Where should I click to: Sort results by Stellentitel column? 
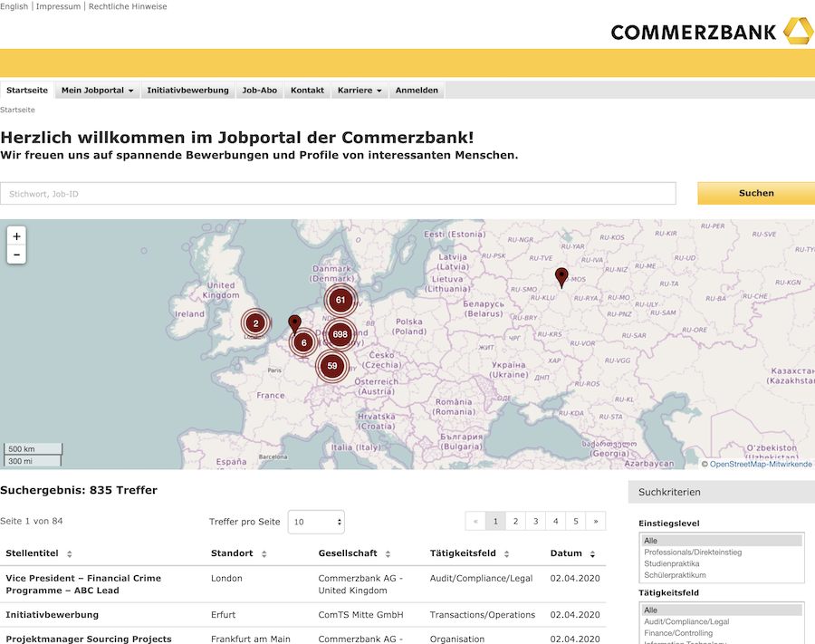click(x=38, y=553)
